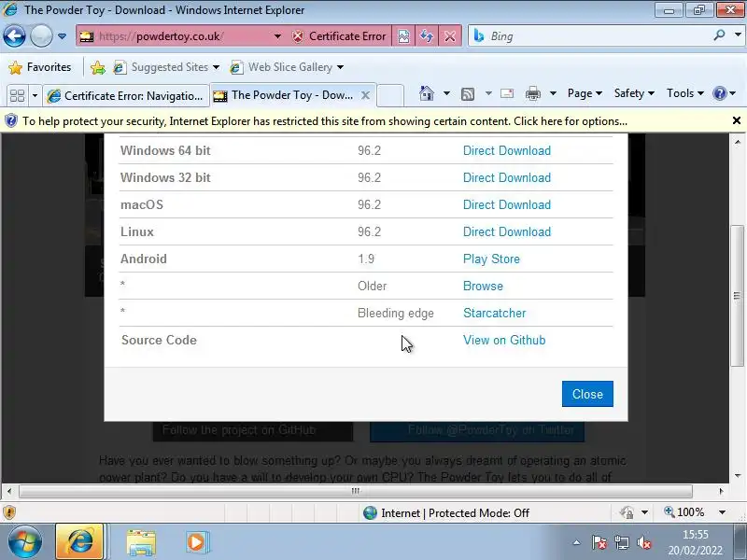Click the Action Center flag tray icon
Image resolution: width=747 pixels, height=560 pixels.
pyautogui.click(x=599, y=542)
